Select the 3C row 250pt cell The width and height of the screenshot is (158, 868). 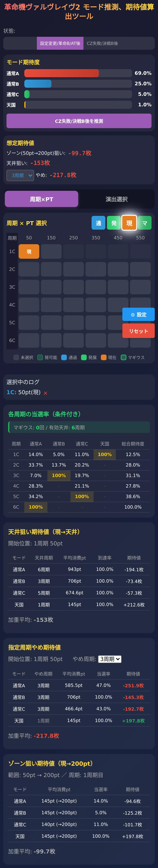74,287
